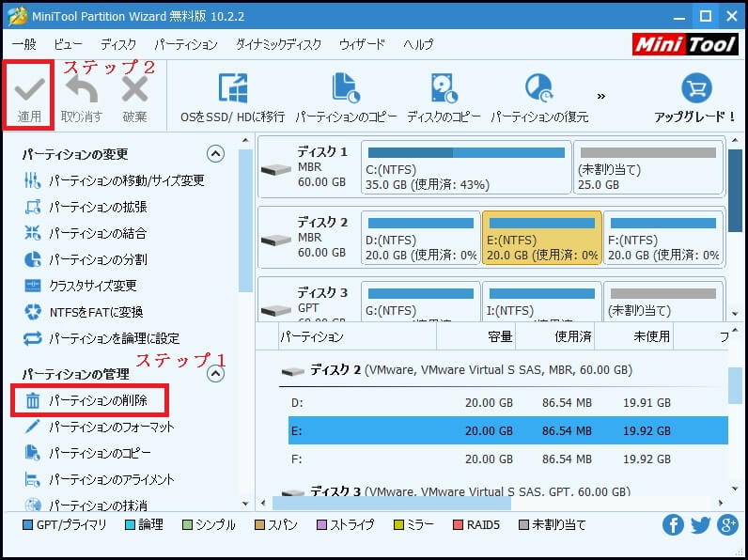This screenshot has height=560, width=748.
Task: Collapse the パーティションの変更 section
Action: (x=216, y=154)
